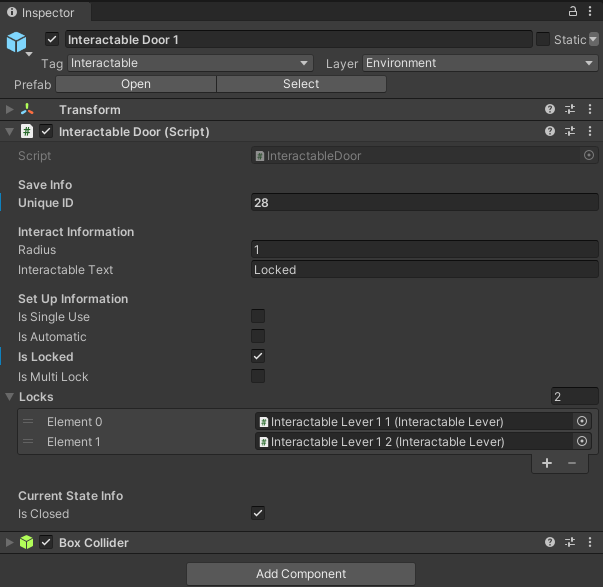Click the plus button to add lock

coord(547,463)
